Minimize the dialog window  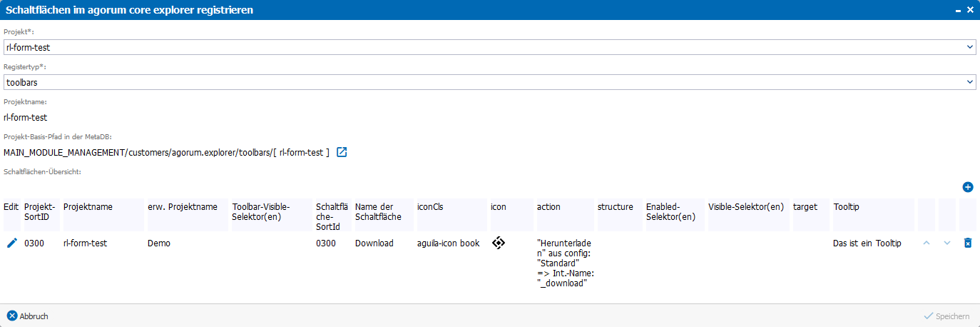957,10
